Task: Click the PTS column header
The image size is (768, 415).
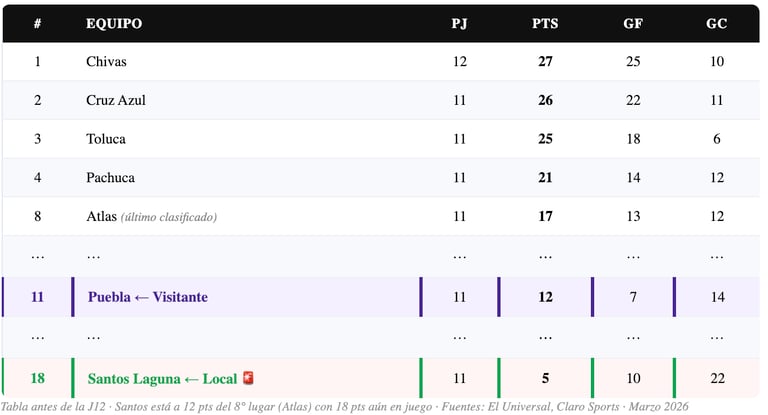Action: (545, 24)
